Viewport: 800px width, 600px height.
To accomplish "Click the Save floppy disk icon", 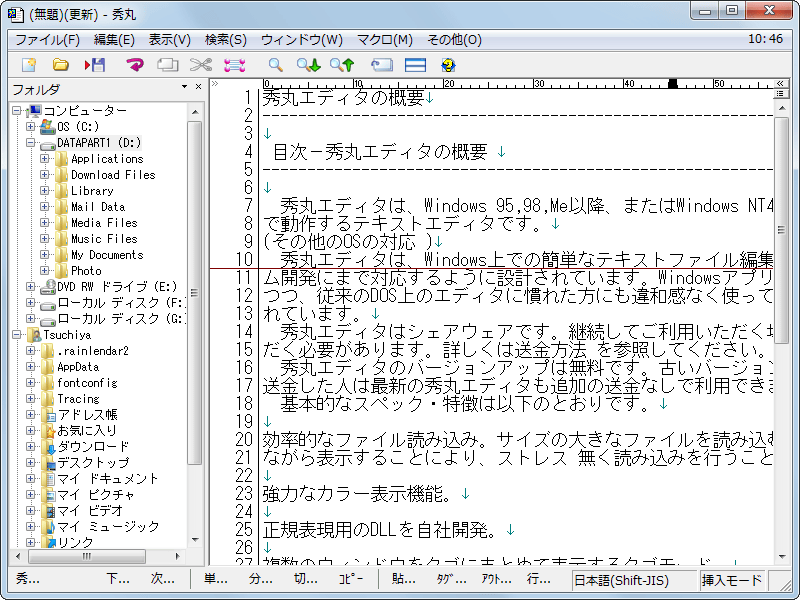I will pyautogui.click(x=95, y=65).
